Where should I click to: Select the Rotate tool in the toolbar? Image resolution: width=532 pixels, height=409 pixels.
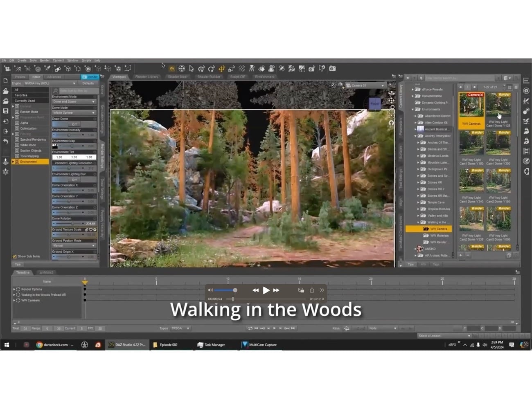pos(211,68)
